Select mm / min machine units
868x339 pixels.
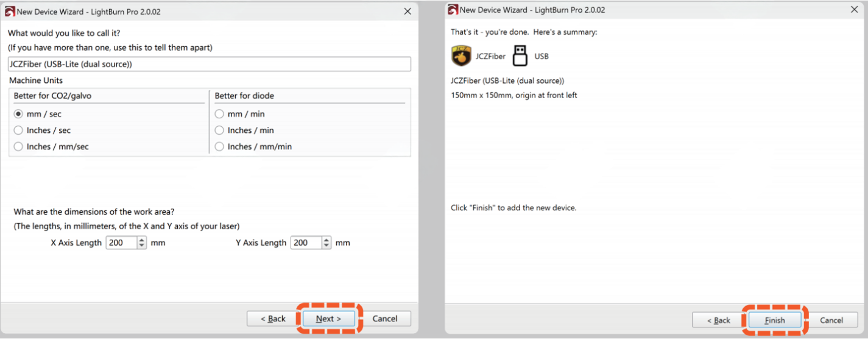219,114
